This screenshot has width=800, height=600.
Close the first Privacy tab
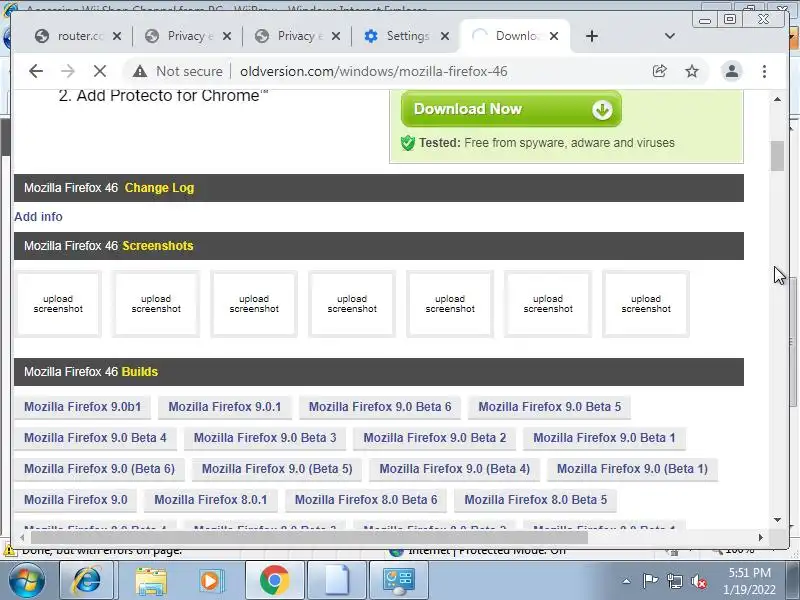click(227, 36)
